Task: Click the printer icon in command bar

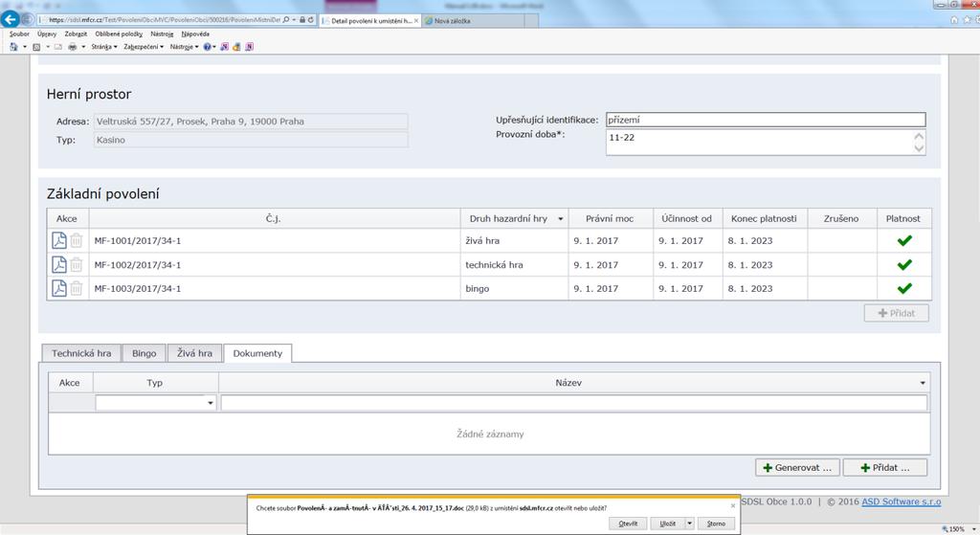Action: (x=73, y=47)
